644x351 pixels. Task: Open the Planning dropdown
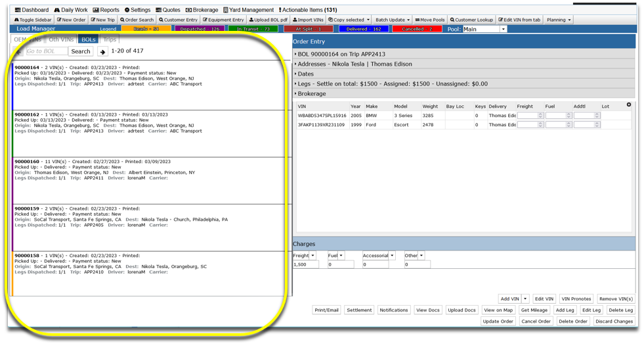click(559, 20)
